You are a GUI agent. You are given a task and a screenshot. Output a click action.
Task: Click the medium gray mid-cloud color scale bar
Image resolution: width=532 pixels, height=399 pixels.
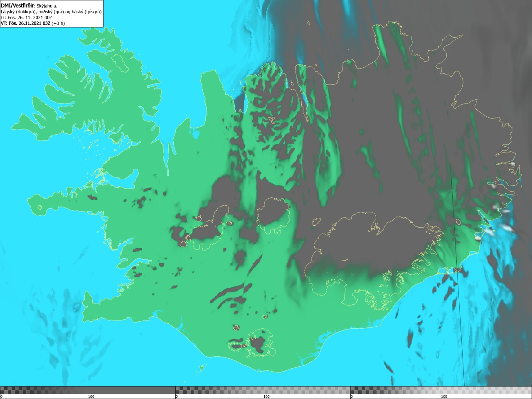pos(263,390)
